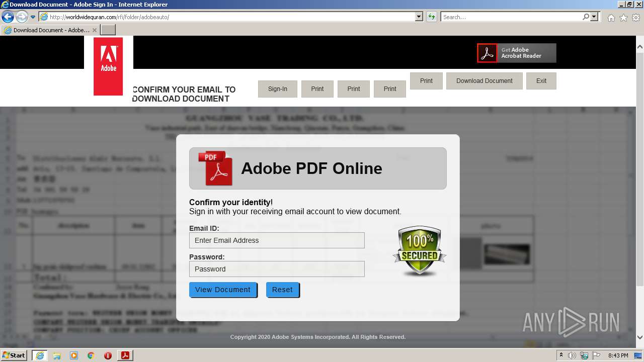The height and width of the screenshot is (362, 644).
Task: Click the search magnifier icon
Action: [x=586, y=17]
